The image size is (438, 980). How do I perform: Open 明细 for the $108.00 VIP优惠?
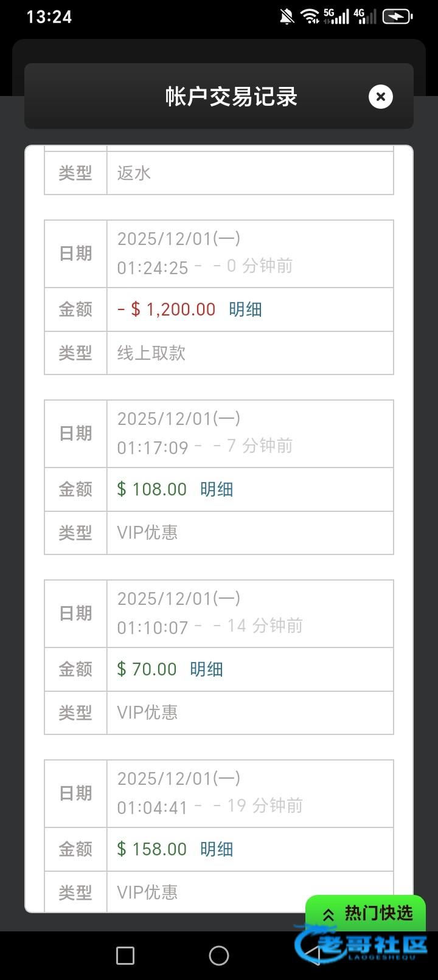click(217, 489)
